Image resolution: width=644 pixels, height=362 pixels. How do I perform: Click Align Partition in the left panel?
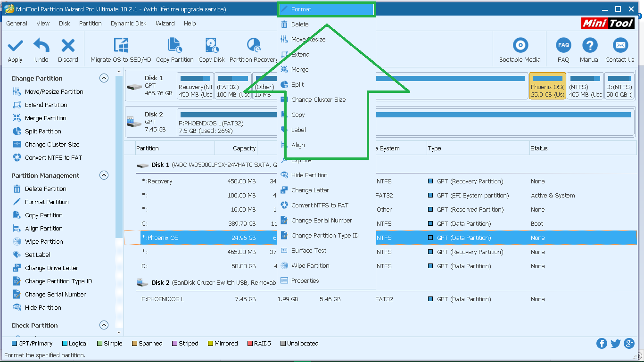[x=43, y=229]
